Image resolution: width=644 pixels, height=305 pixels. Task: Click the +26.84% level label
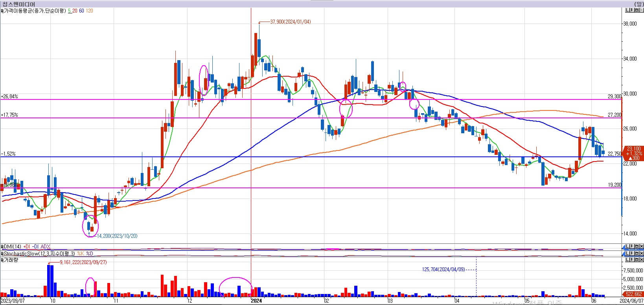click(x=9, y=96)
